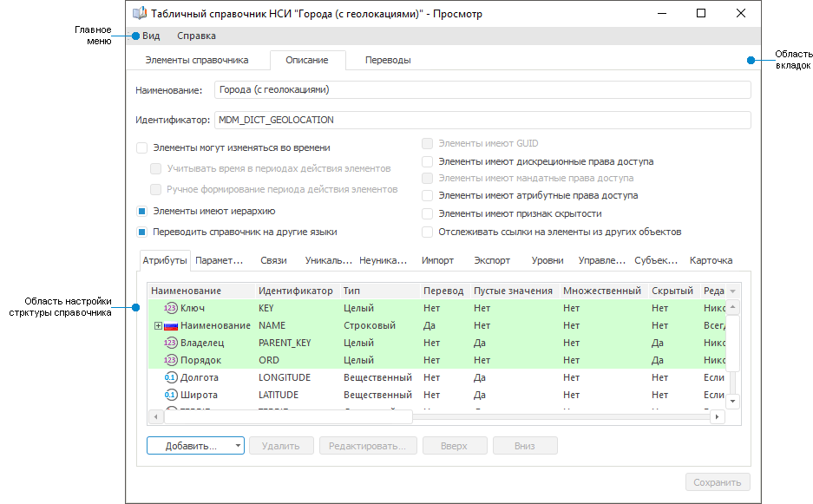Click the real-number icon for Широта

pyautogui.click(x=170, y=395)
